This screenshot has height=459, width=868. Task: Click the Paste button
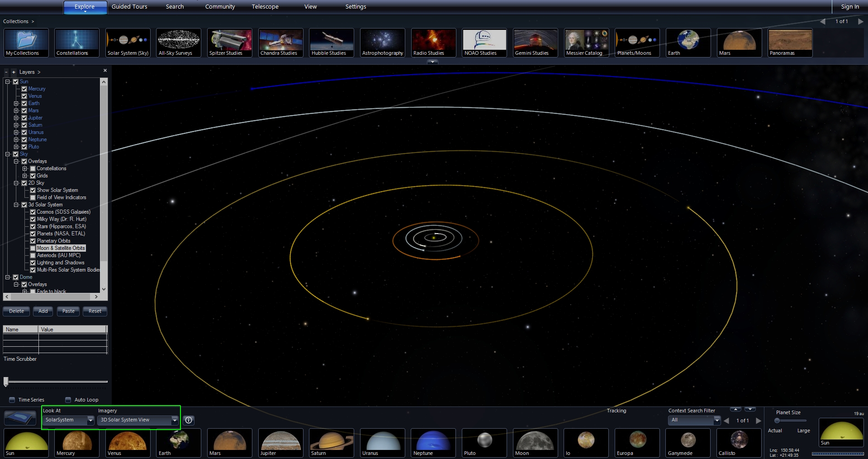coord(68,311)
